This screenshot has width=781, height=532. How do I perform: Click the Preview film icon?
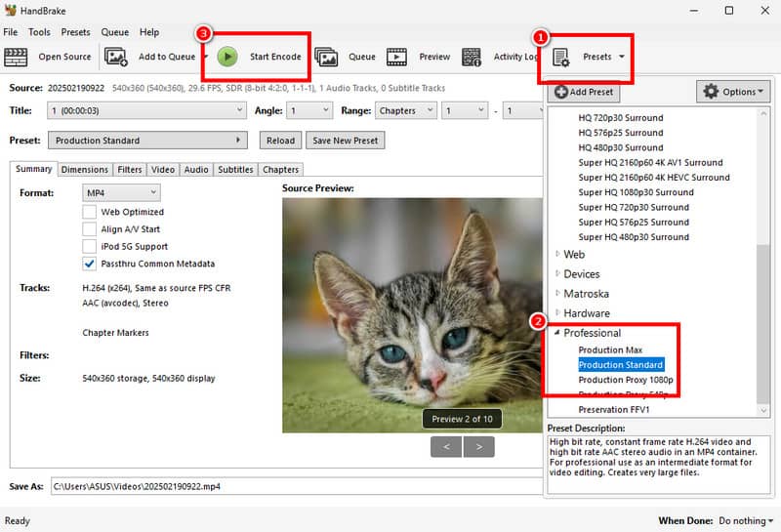pos(397,57)
